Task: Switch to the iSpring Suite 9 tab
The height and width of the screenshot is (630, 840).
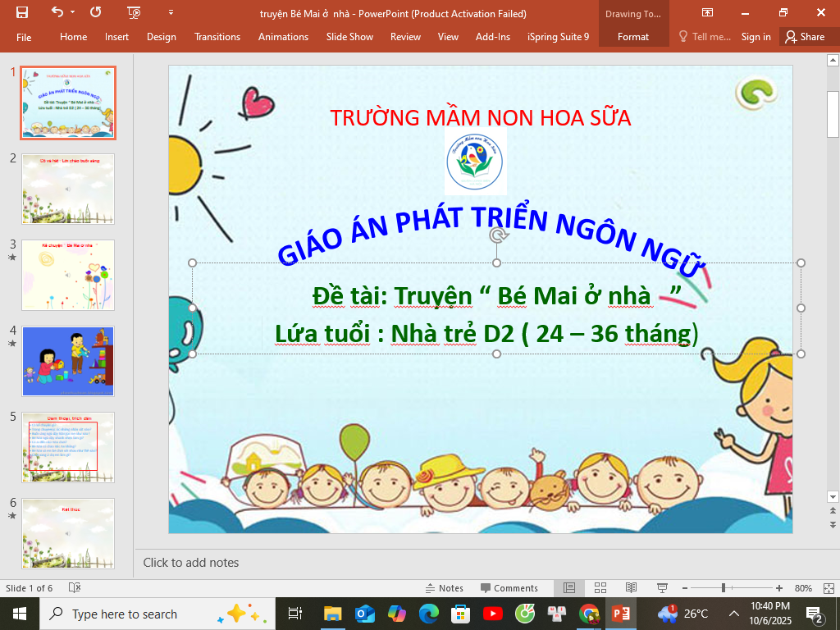Action: (558, 37)
